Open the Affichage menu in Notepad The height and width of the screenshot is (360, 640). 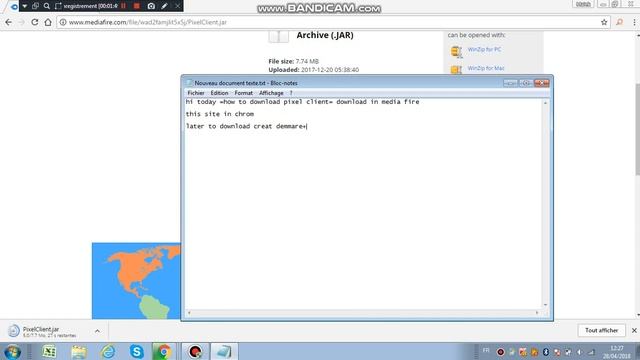tap(271, 93)
